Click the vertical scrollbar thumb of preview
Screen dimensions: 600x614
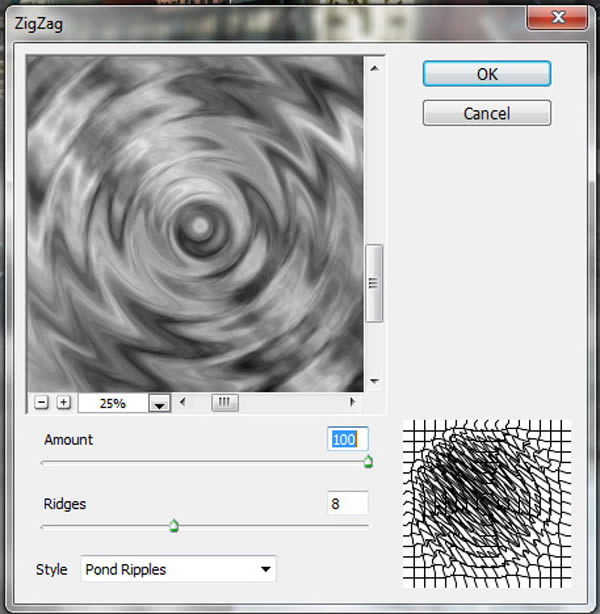pos(374,283)
